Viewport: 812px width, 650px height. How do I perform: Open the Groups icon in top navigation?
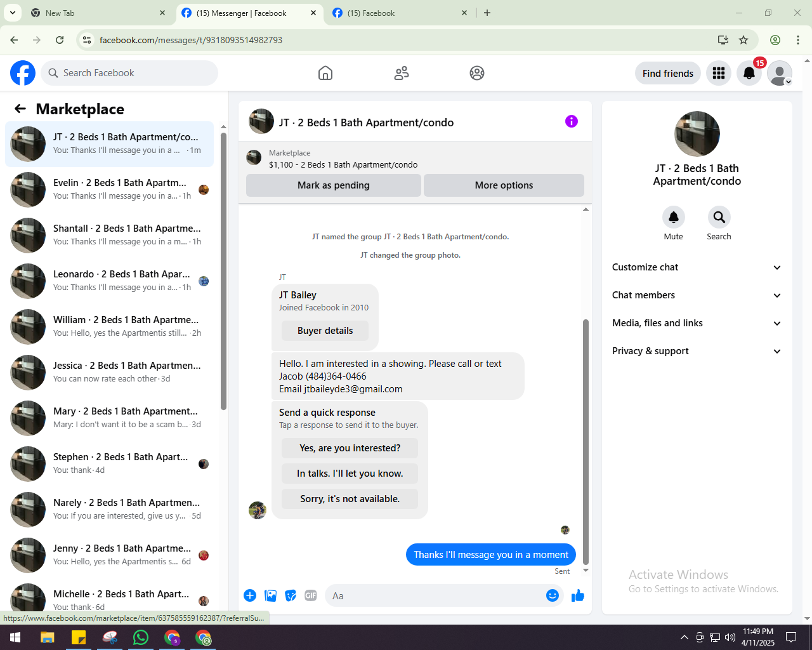point(477,73)
